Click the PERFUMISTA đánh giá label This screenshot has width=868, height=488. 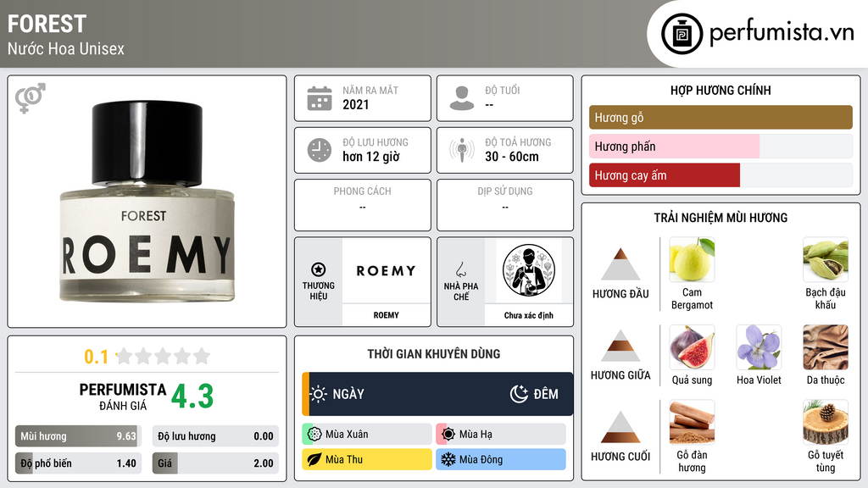123,396
